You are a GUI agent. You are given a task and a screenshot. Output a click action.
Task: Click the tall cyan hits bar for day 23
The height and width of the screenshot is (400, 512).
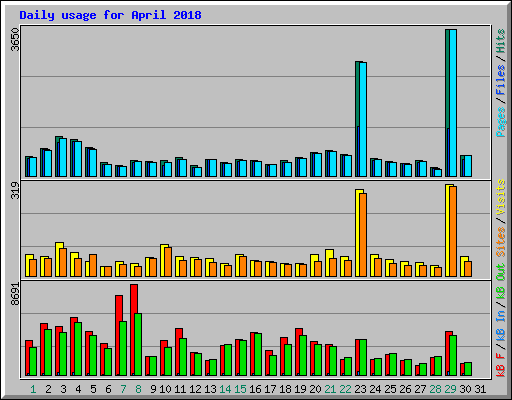363,119
